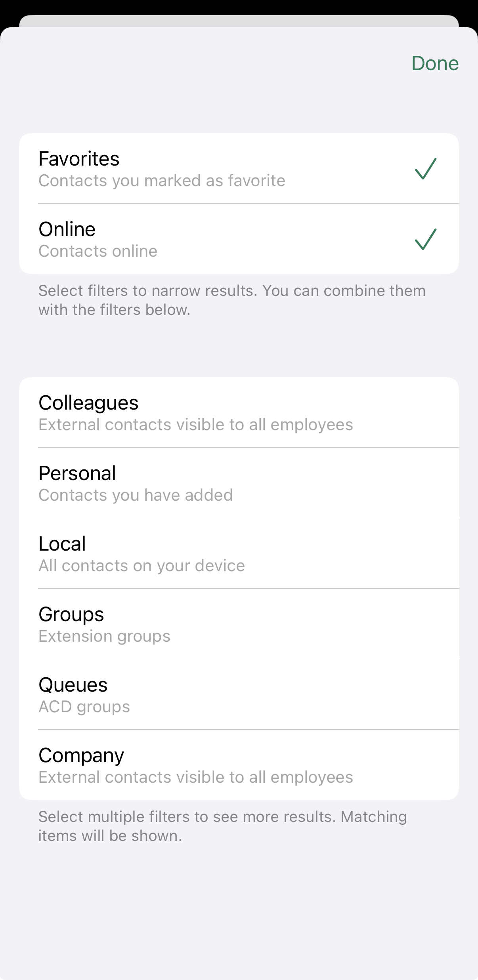Uncheck the Favorites filter checkmark
The height and width of the screenshot is (980, 478).
tap(425, 169)
